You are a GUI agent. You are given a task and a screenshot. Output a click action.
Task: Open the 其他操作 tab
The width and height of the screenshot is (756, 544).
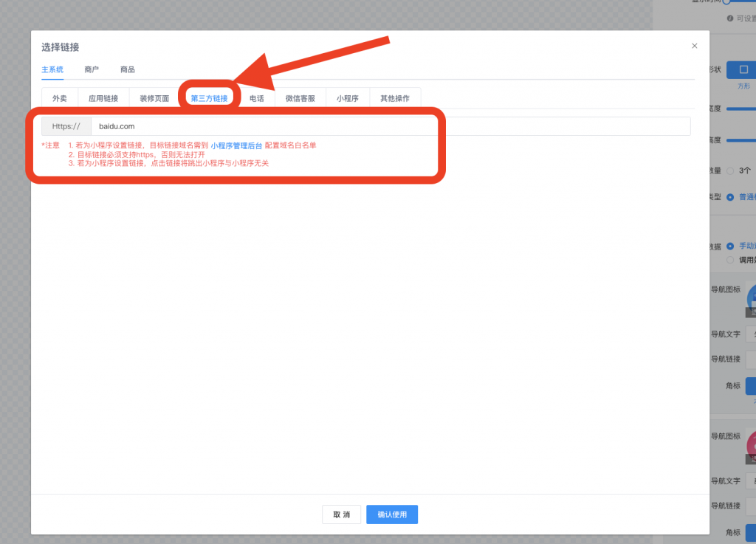[x=395, y=98]
